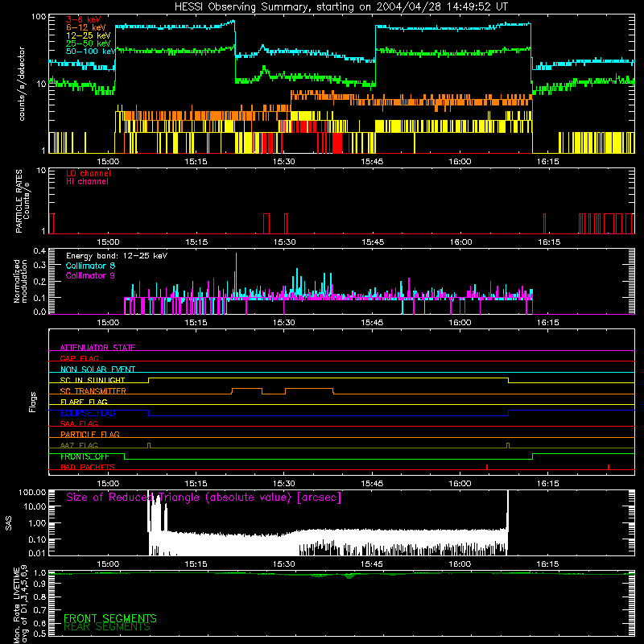Click the green '25-50 keV' legend label

click(x=88, y=43)
